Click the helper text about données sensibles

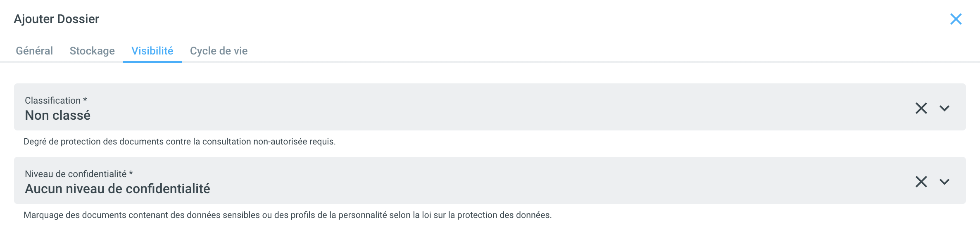point(288,215)
